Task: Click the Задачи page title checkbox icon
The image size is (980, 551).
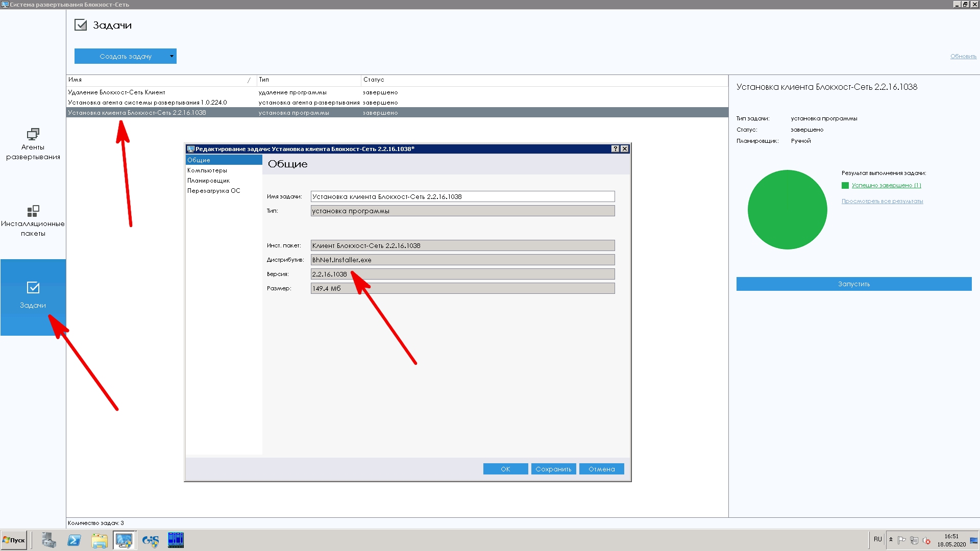Action: pyautogui.click(x=81, y=25)
